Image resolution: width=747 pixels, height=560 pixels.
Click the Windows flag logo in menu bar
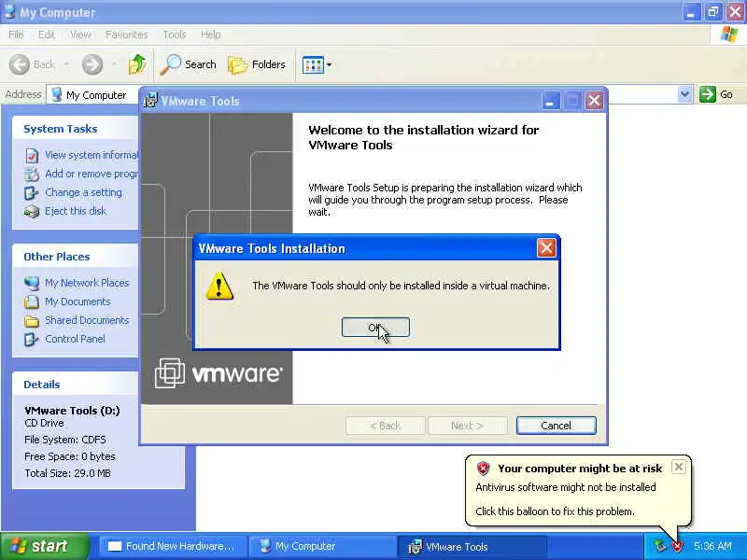(x=728, y=35)
